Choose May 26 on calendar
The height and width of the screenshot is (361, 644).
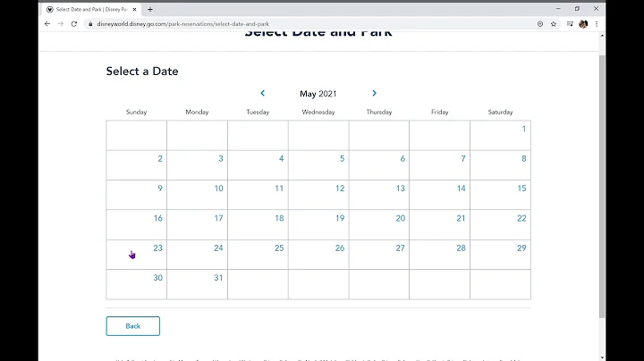[x=318, y=255]
